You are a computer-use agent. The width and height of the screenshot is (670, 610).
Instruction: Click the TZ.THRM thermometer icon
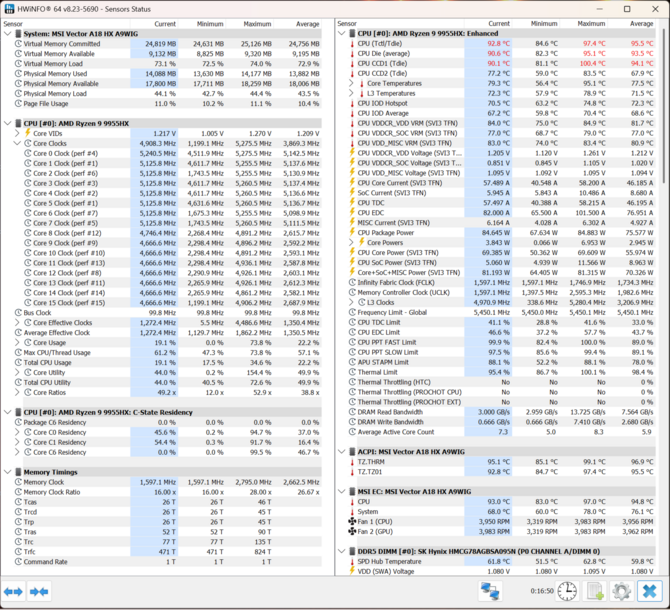pos(352,462)
